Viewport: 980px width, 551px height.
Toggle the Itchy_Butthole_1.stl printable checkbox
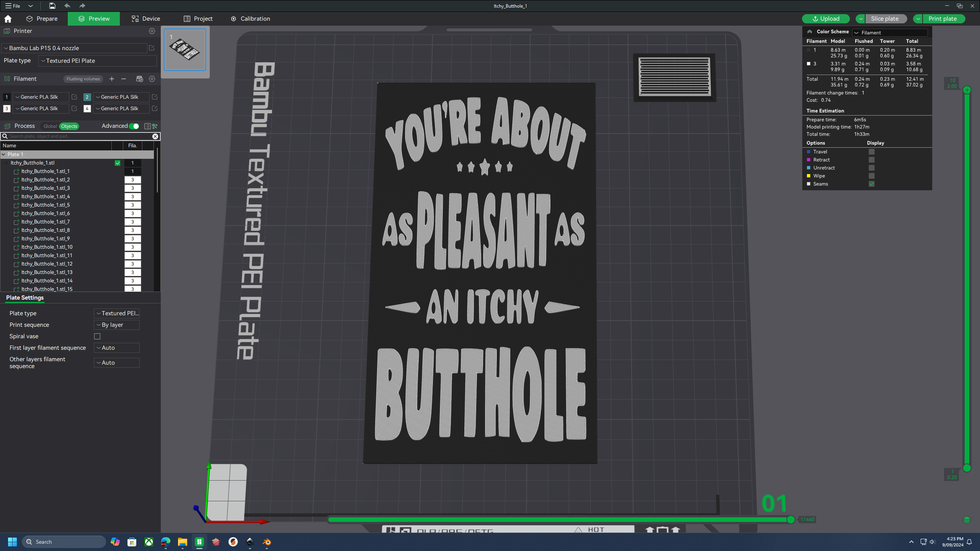(x=118, y=163)
